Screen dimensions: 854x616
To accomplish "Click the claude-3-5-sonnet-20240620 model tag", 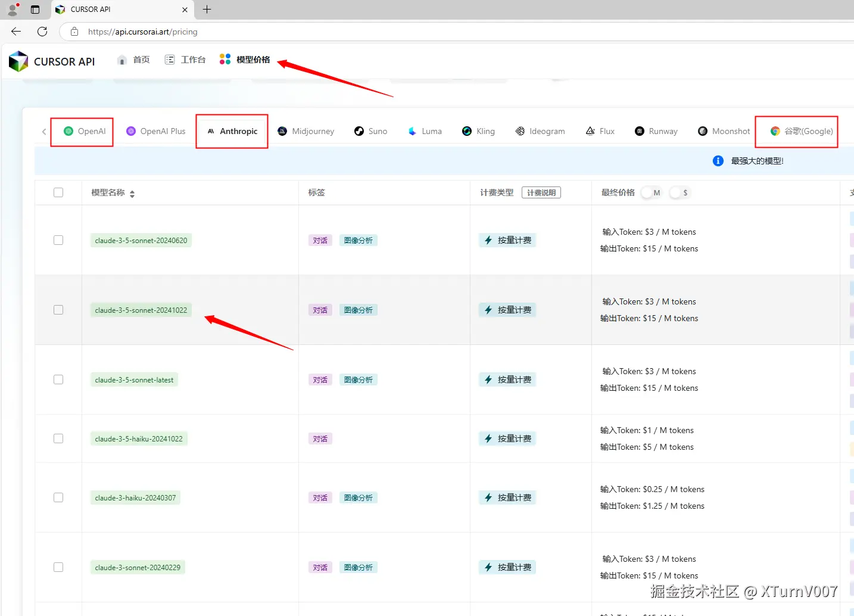I will (141, 241).
